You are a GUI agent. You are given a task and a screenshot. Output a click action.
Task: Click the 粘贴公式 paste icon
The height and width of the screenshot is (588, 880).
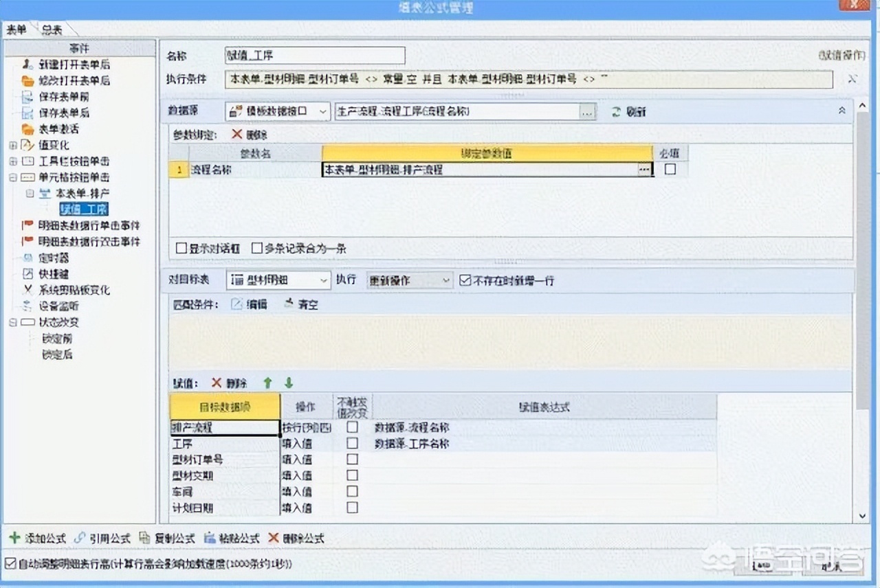click(x=209, y=538)
